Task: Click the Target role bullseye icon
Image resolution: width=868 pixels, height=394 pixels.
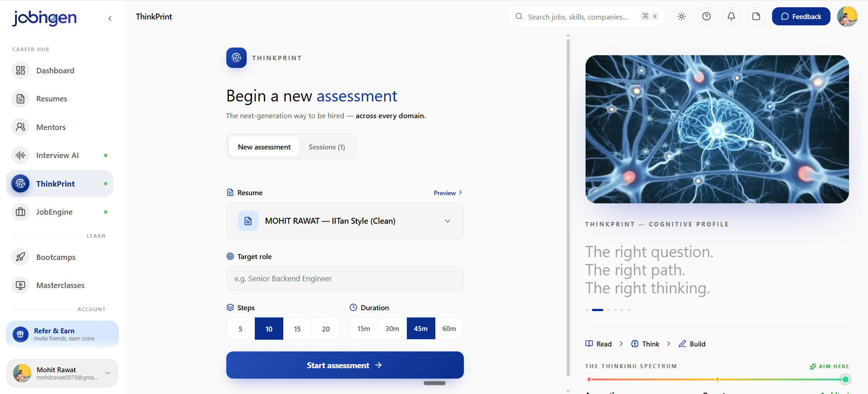Action: pos(230,256)
